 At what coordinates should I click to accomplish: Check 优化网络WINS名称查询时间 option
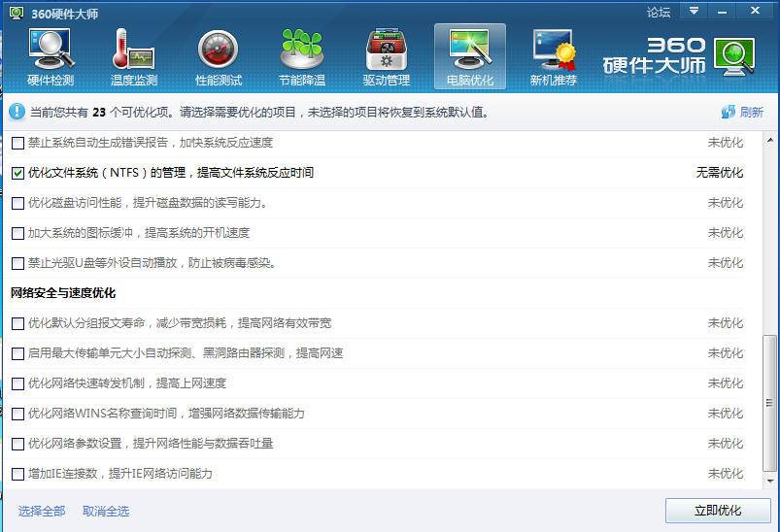17,414
